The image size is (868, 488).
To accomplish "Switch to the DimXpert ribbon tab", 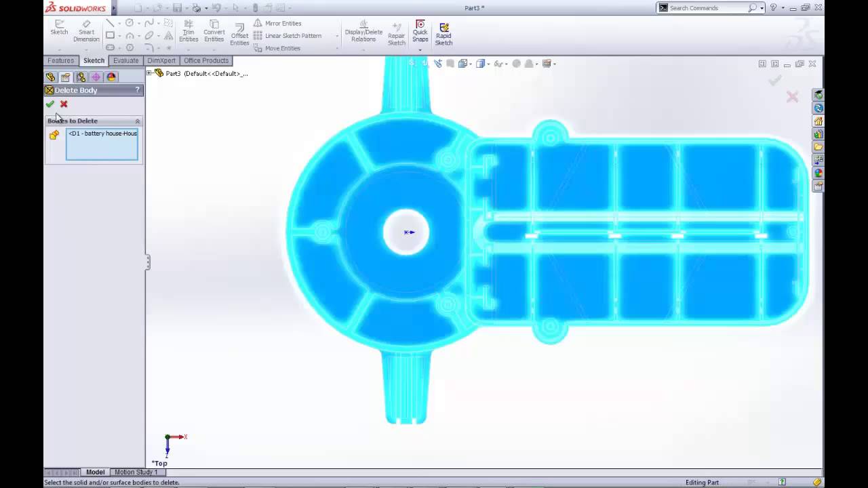I will (161, 61).
